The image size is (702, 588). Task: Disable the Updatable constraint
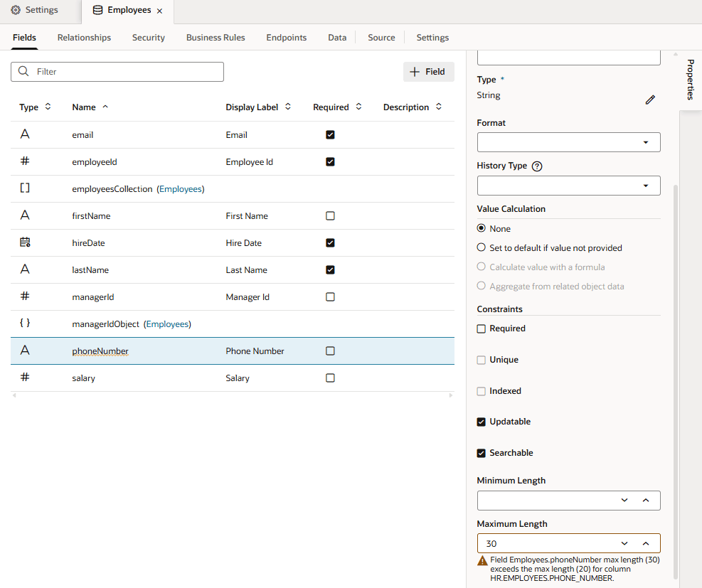482,422
